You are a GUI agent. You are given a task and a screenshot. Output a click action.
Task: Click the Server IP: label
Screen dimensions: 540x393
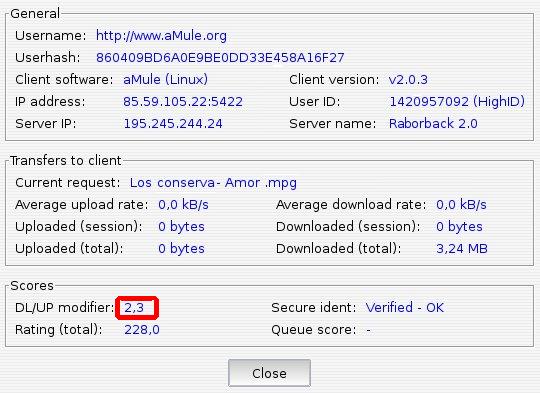pos(46,124)
